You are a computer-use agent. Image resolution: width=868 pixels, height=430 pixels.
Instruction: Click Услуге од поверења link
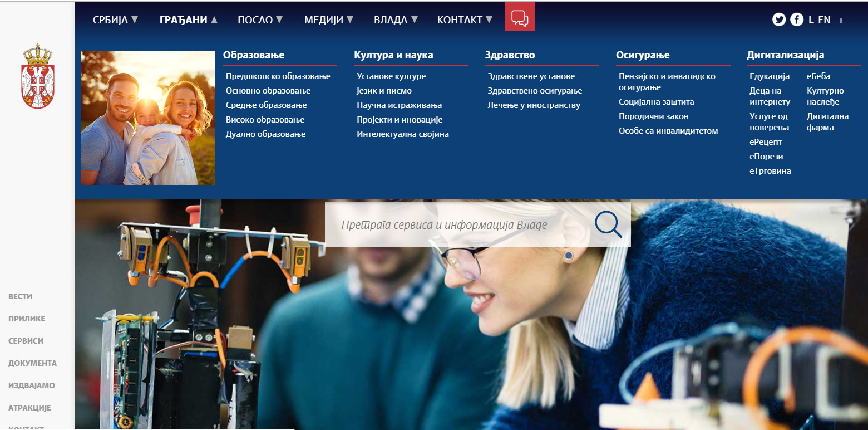tap(769, 122)
